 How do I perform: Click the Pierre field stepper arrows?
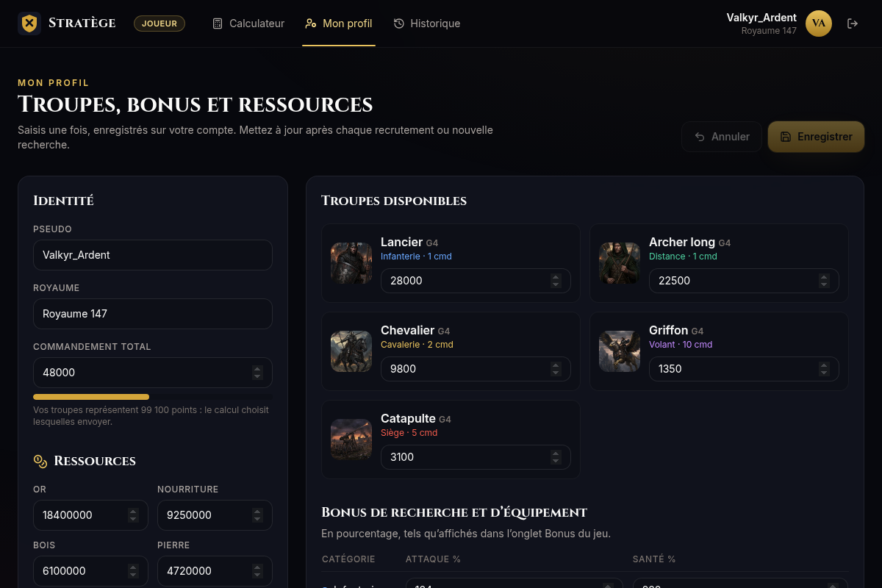click(x=257, y=571)
